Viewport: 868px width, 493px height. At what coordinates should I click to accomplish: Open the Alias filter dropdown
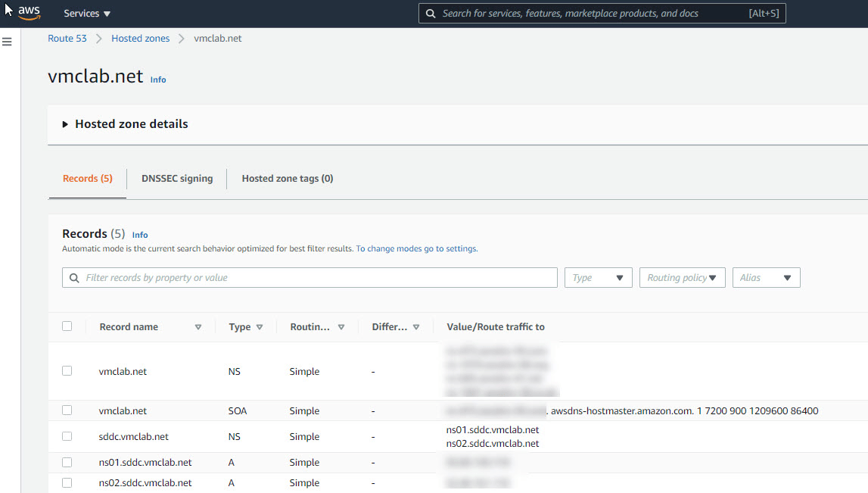(x=766, y=277)
